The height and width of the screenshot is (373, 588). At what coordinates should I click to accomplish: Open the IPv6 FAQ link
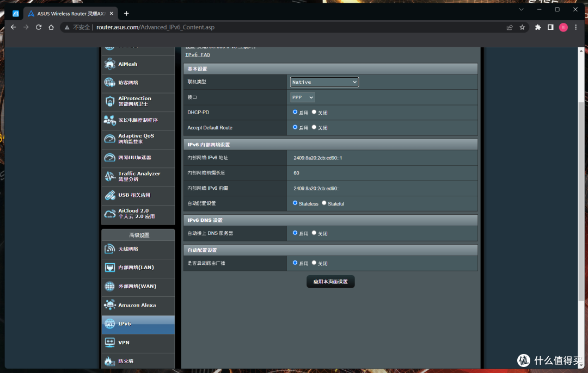pyautogui.click(x=198, y=55)
